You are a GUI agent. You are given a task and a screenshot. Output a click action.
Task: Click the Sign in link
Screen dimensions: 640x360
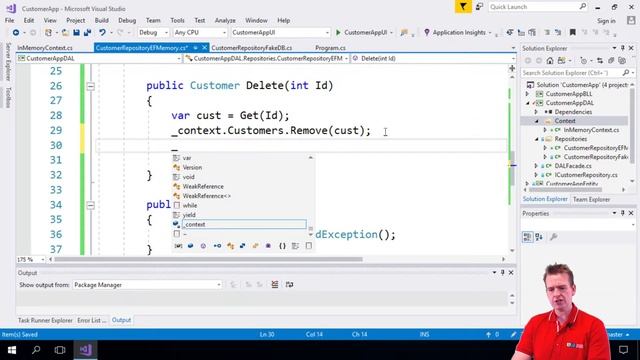[606, 21]
